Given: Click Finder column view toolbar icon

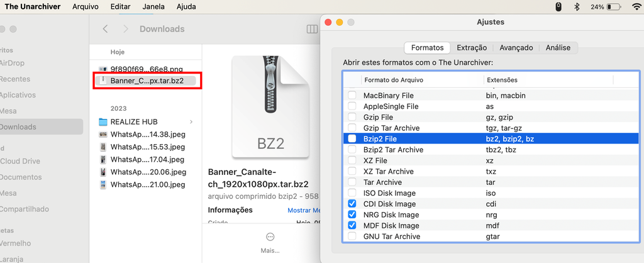Looking at the screenshot, I should (x=312, y=29).
